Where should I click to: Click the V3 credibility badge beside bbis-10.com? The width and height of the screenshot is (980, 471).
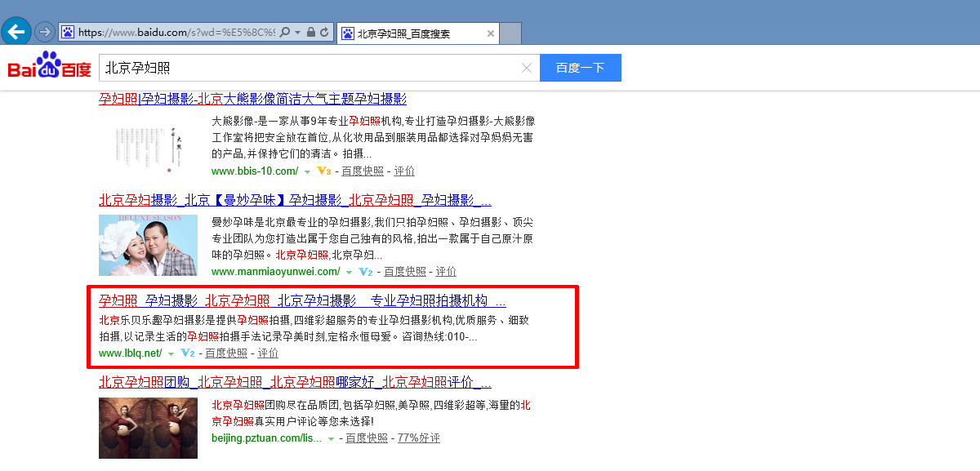pos(323,171)
